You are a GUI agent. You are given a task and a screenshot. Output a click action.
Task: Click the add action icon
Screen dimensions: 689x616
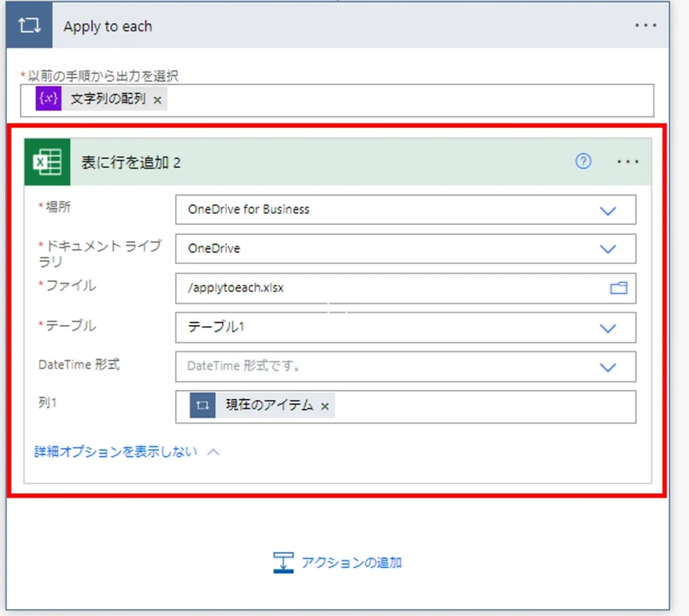click(283, 562)
